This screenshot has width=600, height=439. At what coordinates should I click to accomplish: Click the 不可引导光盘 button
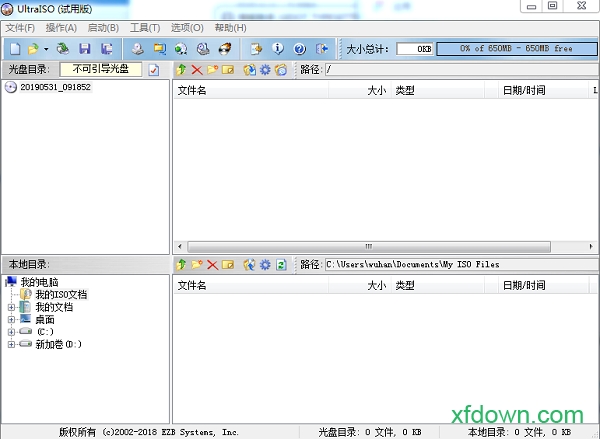pyautogui.click(x=101, y=70)
